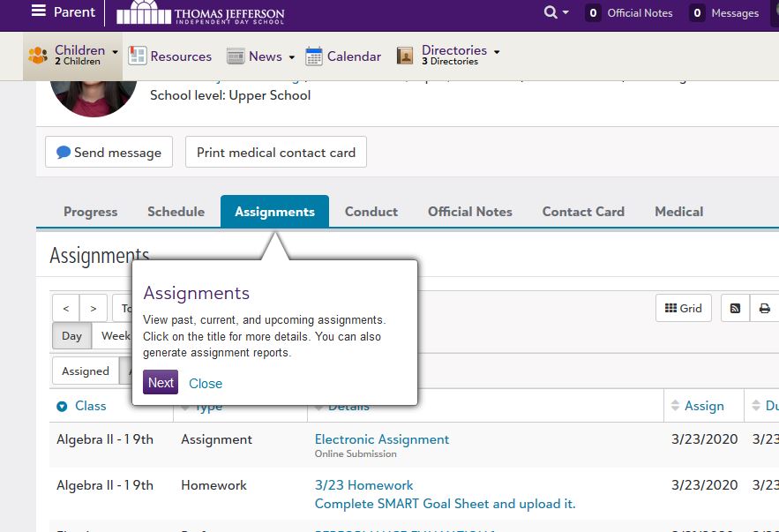Filter by Assigned date toggle
Viewport: 779px width, 532px height.
coord(86,371)
